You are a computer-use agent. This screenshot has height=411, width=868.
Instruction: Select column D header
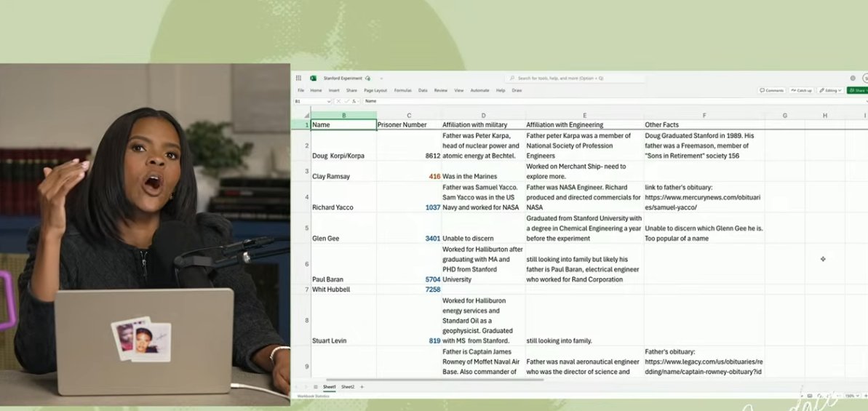[x=483, y=115]
